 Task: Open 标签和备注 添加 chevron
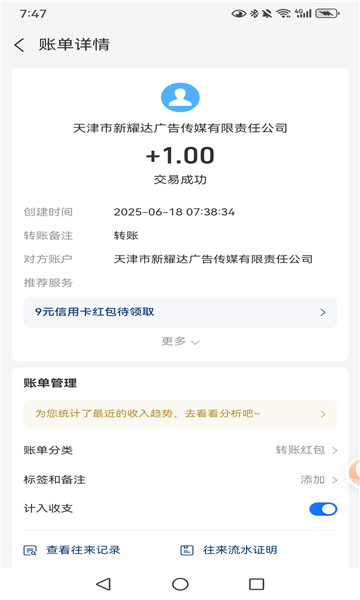[334, 480]
